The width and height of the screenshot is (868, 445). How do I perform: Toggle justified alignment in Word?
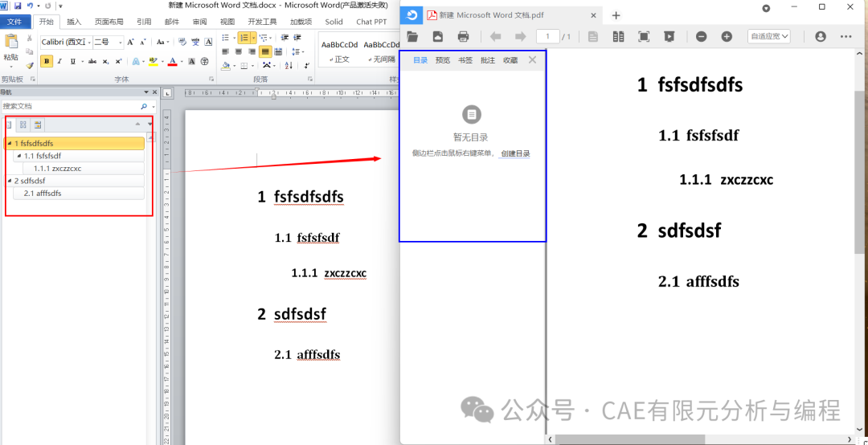(x=265, y=51)
